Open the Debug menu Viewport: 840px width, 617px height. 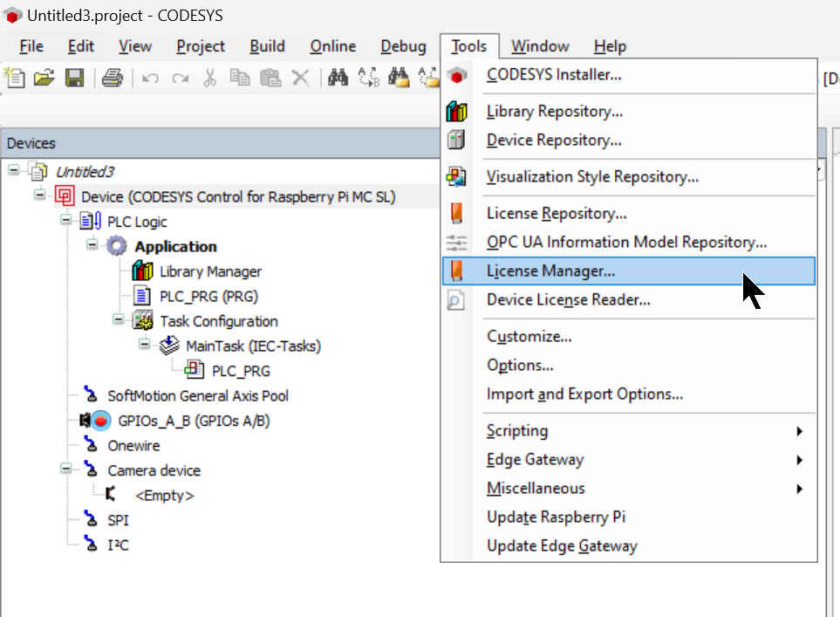[x=403, y=46]
